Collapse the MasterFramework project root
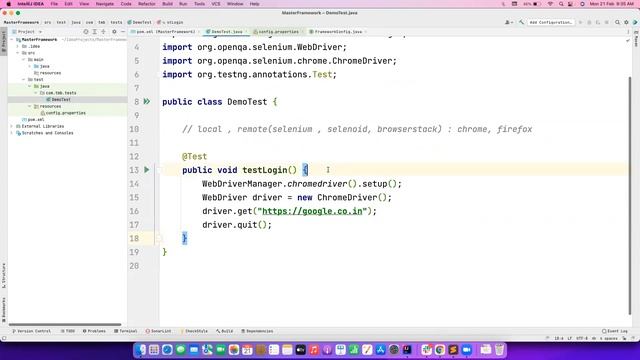Screen dimensions: 640x360 [12, 40]
